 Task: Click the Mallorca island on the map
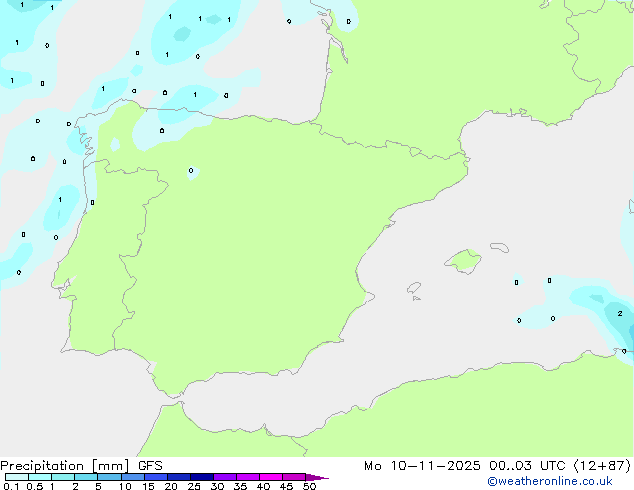(x=463, y=261)
